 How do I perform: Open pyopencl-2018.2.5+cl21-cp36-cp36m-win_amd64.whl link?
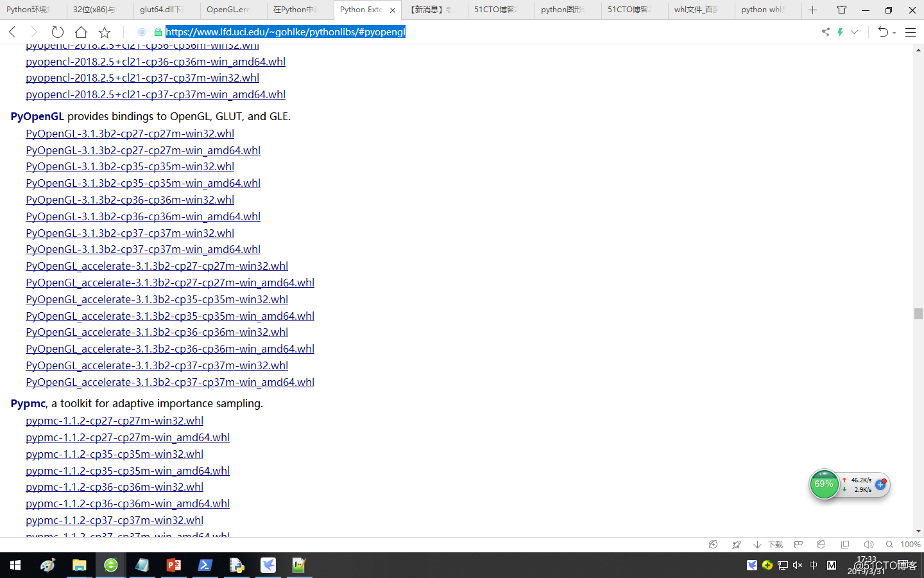[155, 62]
